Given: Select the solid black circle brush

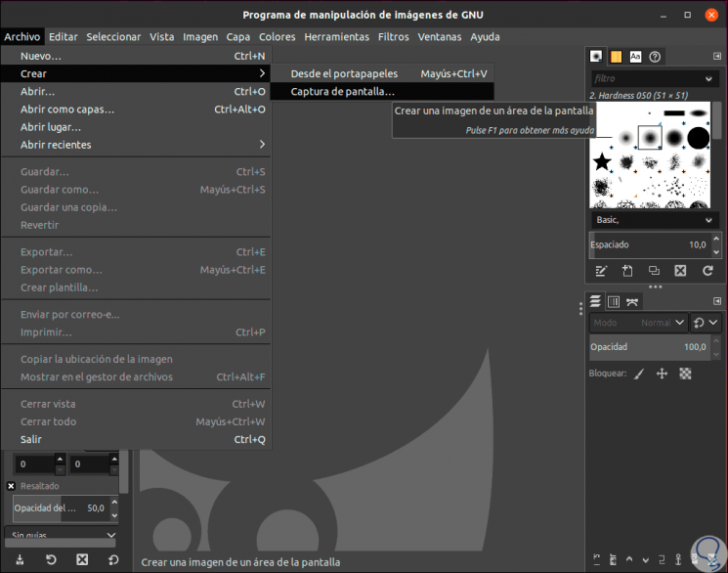Looking at the screenshot, I should point(698,138).
